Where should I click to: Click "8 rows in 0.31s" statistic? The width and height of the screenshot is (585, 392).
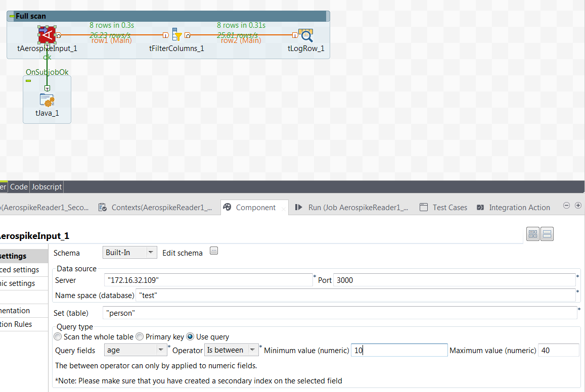241,25
